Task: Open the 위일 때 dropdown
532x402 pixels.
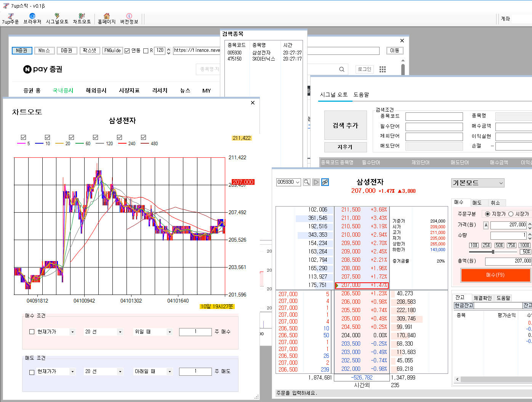Action: tap(153, 332)
